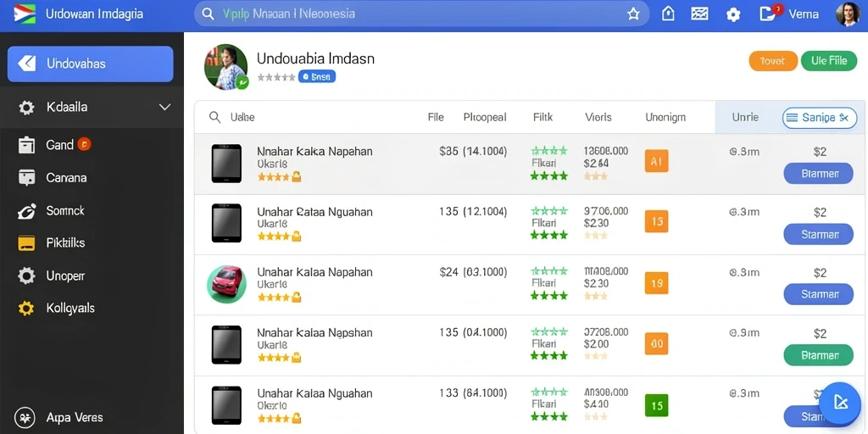Click the Gand clipboard icon

(26, 145)
